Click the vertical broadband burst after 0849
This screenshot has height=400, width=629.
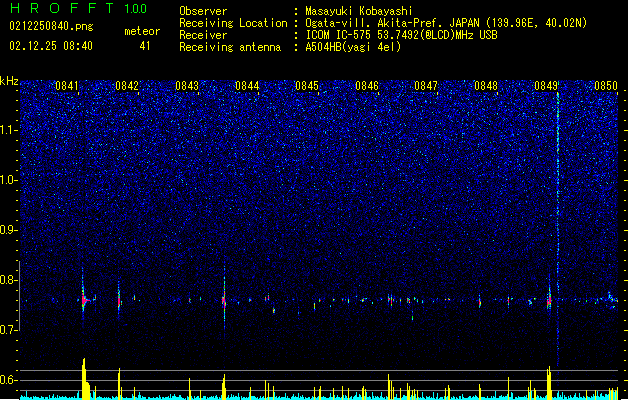point(558,229)
